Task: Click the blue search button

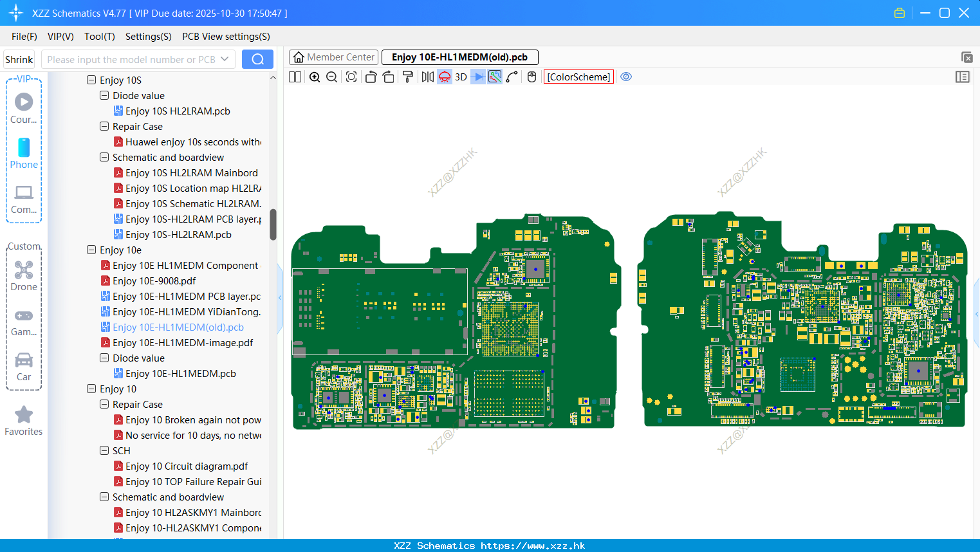Action: pyautogui.click(x=257, y=59)
